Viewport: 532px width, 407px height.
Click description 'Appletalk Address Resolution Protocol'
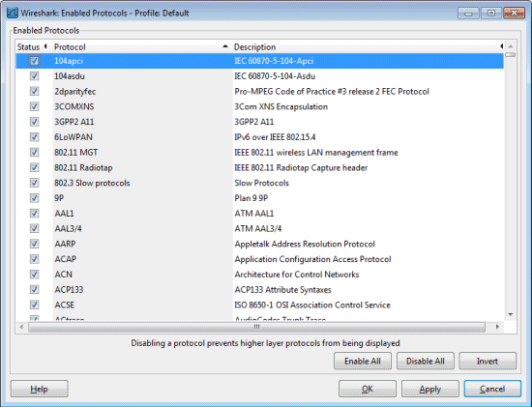tap(305, 244)
